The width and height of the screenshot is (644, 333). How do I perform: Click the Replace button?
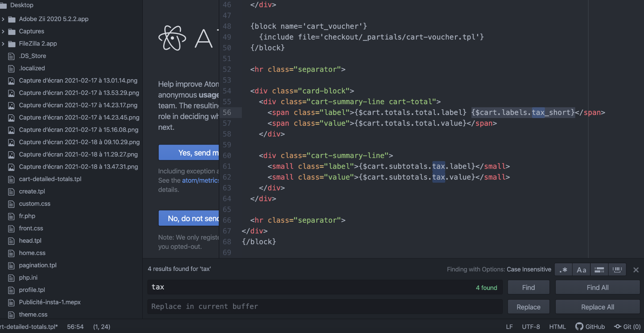[529, 307]
